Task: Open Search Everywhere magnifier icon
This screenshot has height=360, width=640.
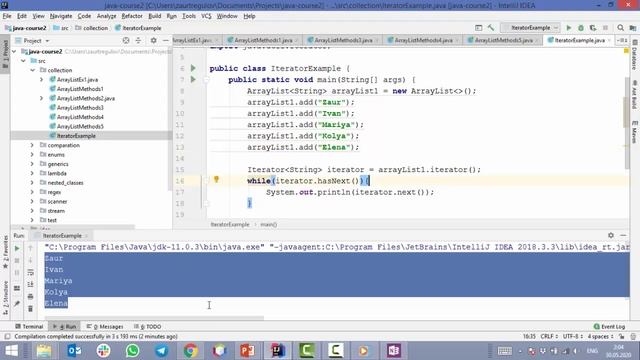Action: tap(620, 28)
